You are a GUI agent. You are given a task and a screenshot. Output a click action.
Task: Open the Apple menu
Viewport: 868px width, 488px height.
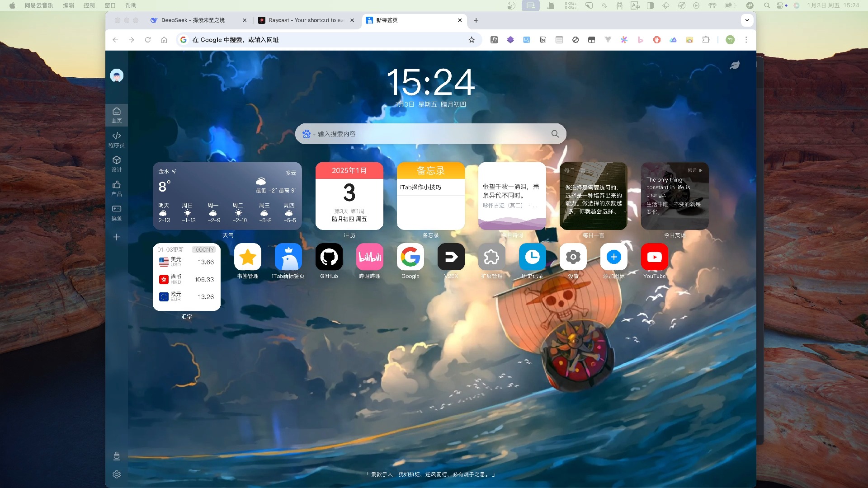pos(12,5)
